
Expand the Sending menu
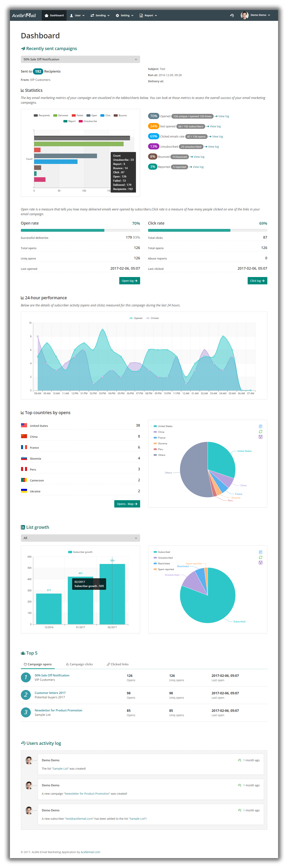(100, 15)
